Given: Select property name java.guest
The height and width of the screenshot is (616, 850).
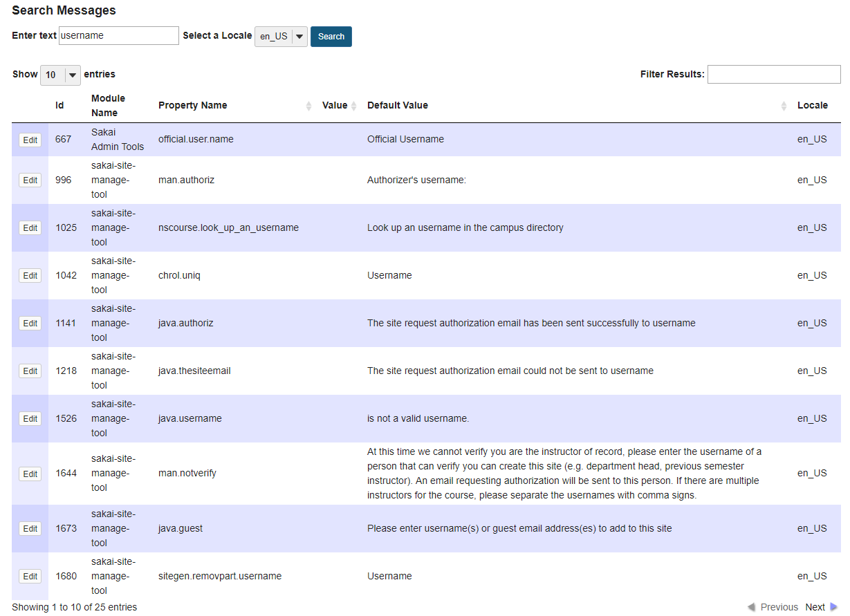Looking at the screenshot, I should coord(181,528).
